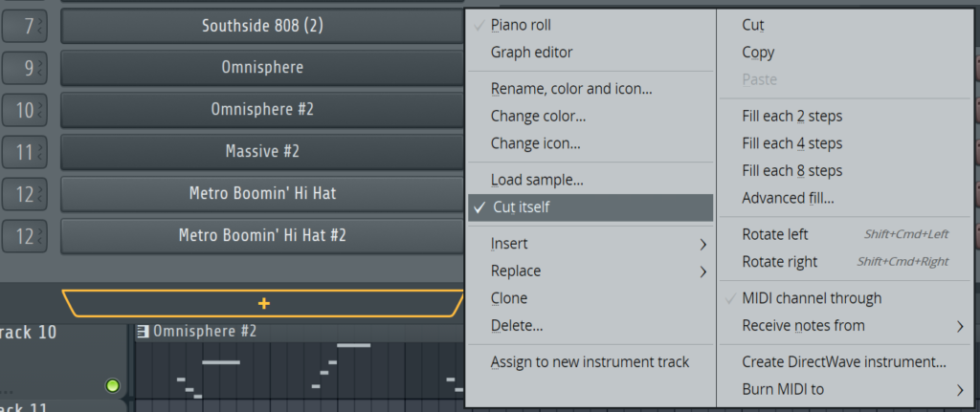Click the Southside 808 (2) channel button

coord(262,26)
